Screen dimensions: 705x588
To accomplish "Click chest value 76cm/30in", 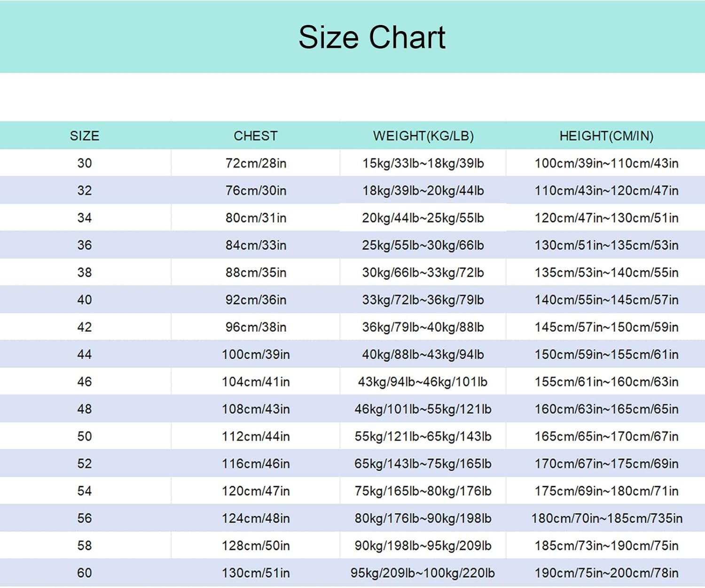I will coord(256,191).
